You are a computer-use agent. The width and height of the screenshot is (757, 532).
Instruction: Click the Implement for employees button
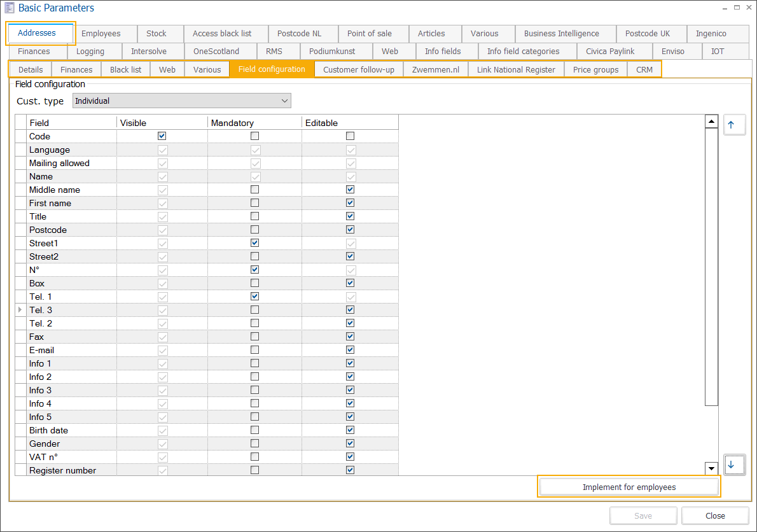(629, 486)
